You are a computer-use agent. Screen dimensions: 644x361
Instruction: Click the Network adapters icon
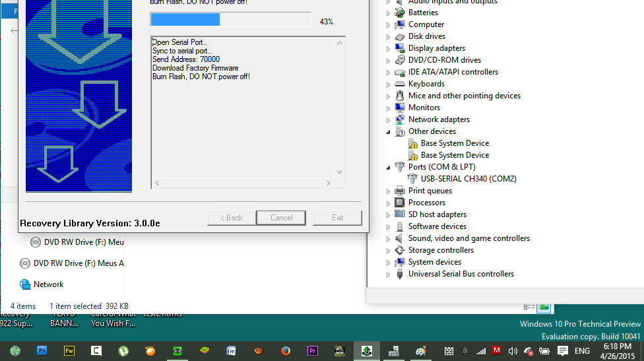click(x=400, y=119)
